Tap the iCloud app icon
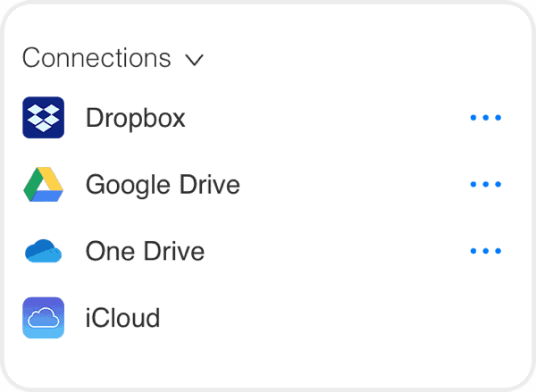This screenshot has width=536, height=392. pyautogui.click(x=44, y=318)
